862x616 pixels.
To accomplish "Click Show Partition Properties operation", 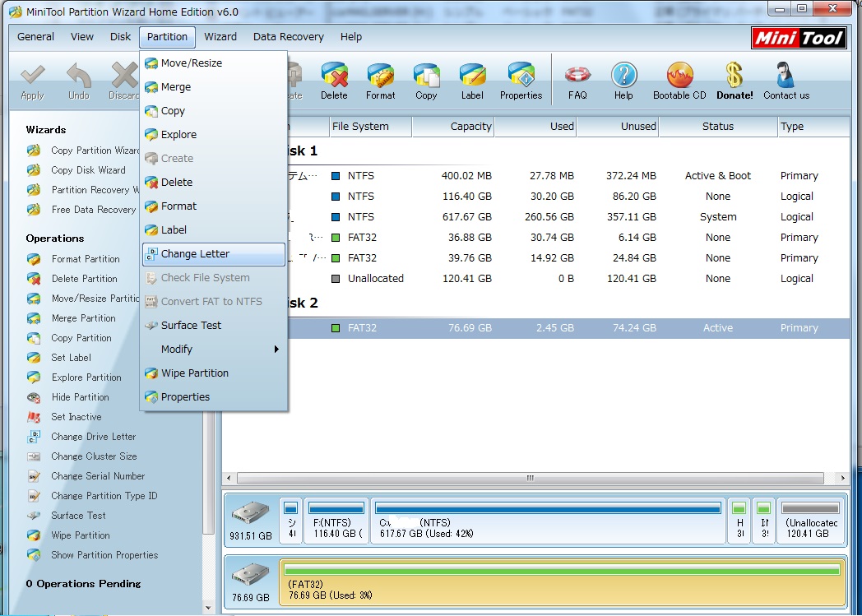I will point(104,556).
